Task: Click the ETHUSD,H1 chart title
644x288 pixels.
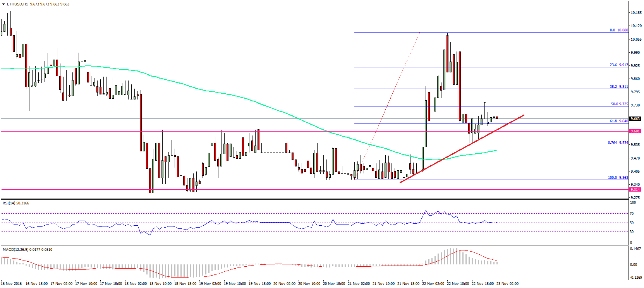Action: (x=17, y=4)
